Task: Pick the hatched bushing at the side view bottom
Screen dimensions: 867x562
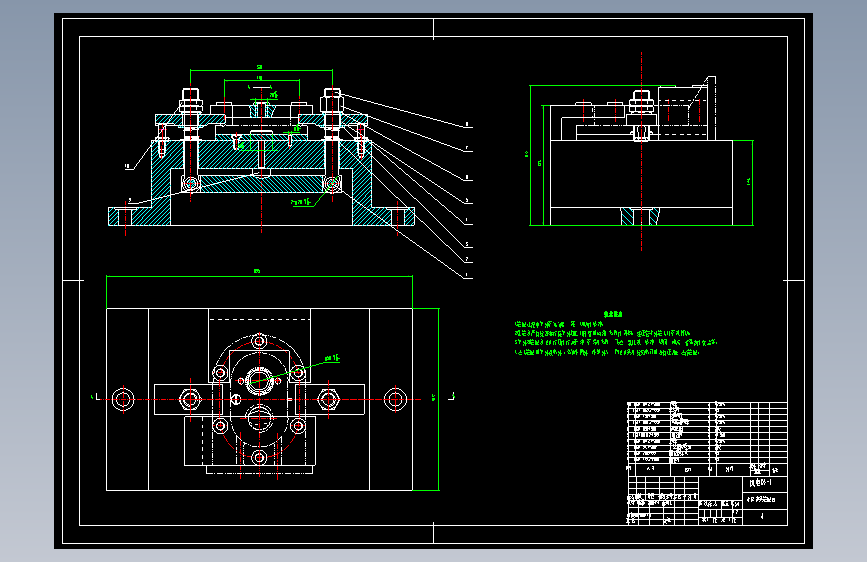Action: 640,216
